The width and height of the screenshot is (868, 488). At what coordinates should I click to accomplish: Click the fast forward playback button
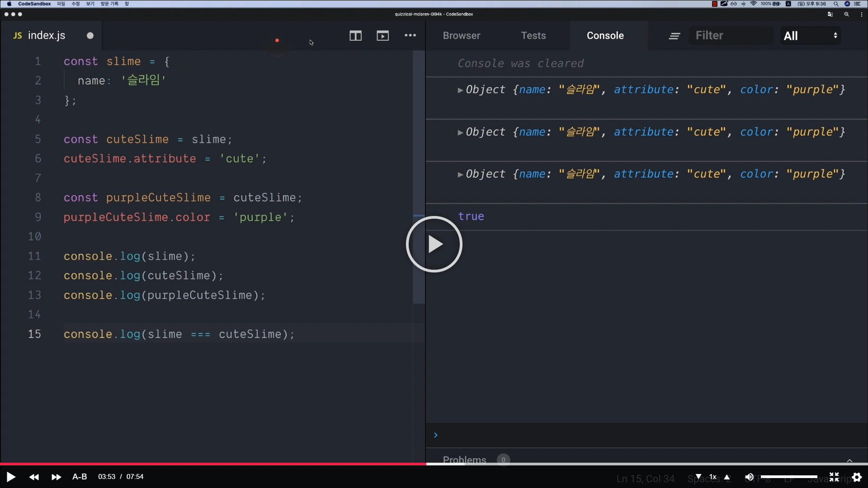pos(56,477)
